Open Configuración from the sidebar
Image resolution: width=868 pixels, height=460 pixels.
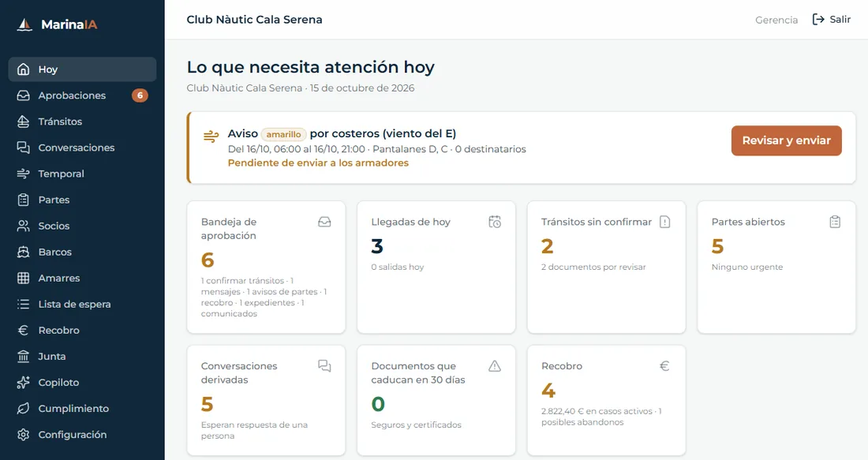tap(83, 434)
